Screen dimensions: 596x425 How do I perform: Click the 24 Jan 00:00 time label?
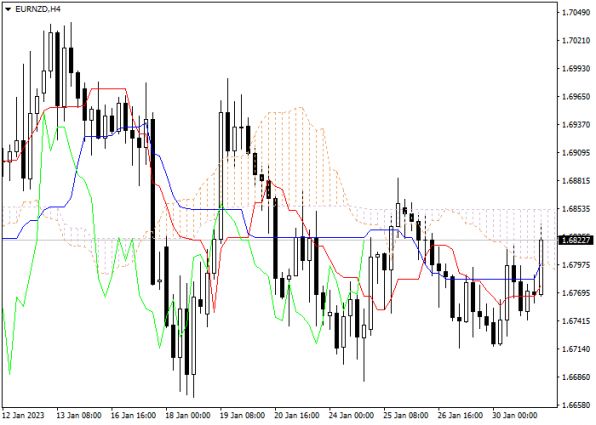tap(351, 414)
